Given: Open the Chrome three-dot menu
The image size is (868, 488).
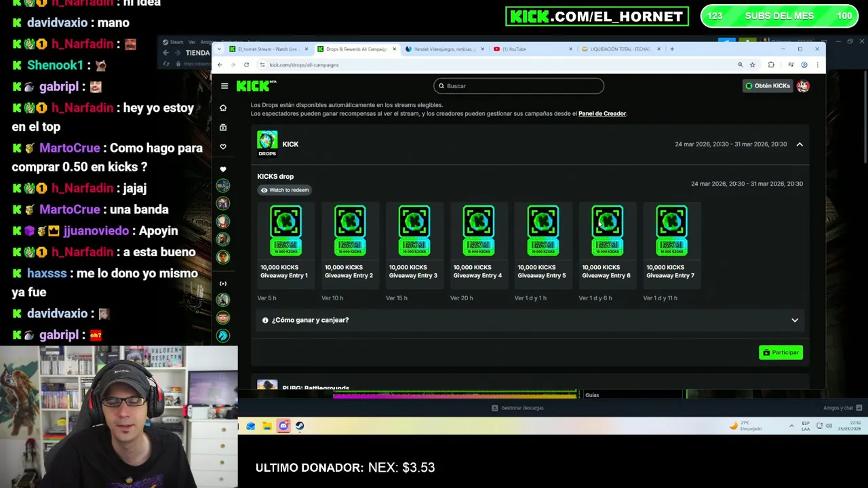Looking at the screenshot, I should click(817, 65).
